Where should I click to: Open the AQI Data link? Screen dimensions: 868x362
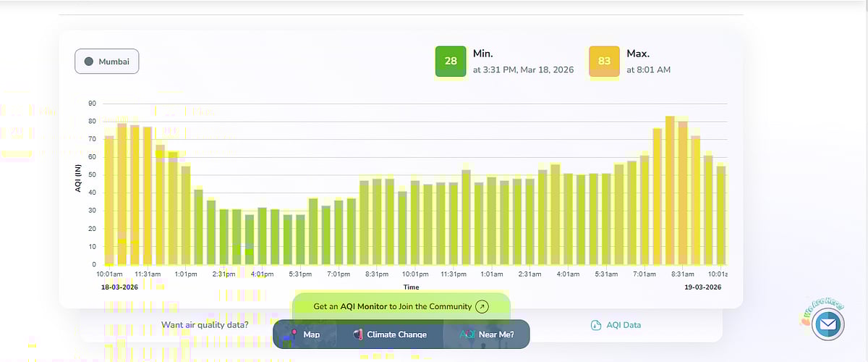tap(622, 325)
